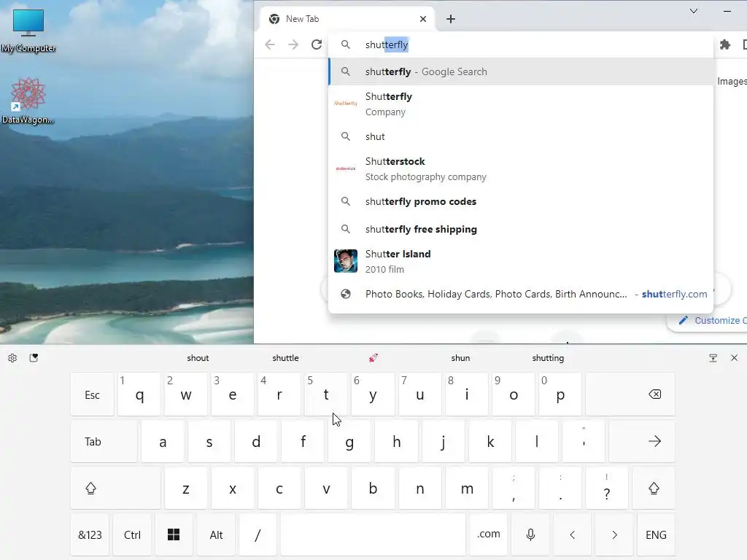This screenshot has height=560, width=747.
Task: Tap the comma key
Action: 514,488
